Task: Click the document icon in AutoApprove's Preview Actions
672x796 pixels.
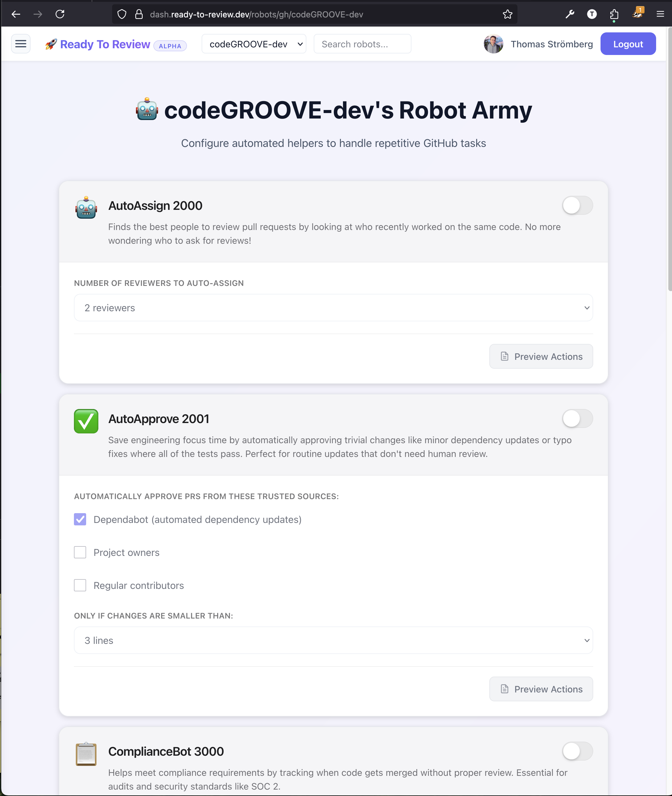Action: click(504, 688)
